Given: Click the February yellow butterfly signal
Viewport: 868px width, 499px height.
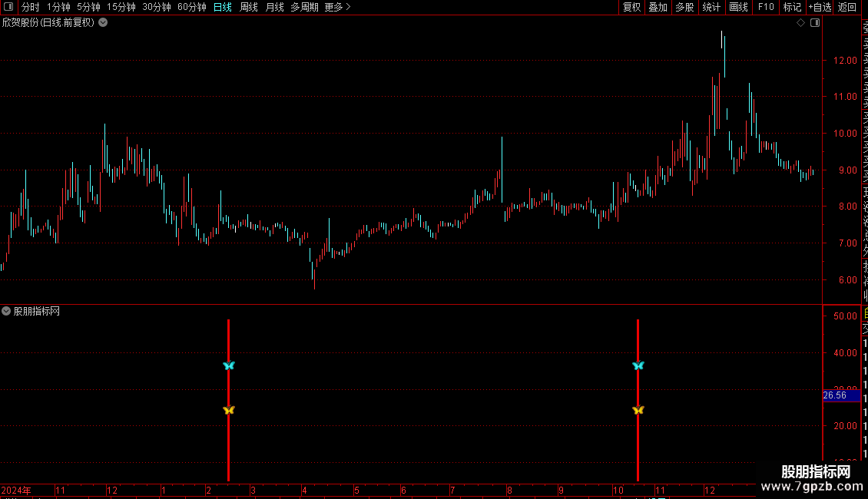Looking at the screenshot, I should click(x=229, y=410).
